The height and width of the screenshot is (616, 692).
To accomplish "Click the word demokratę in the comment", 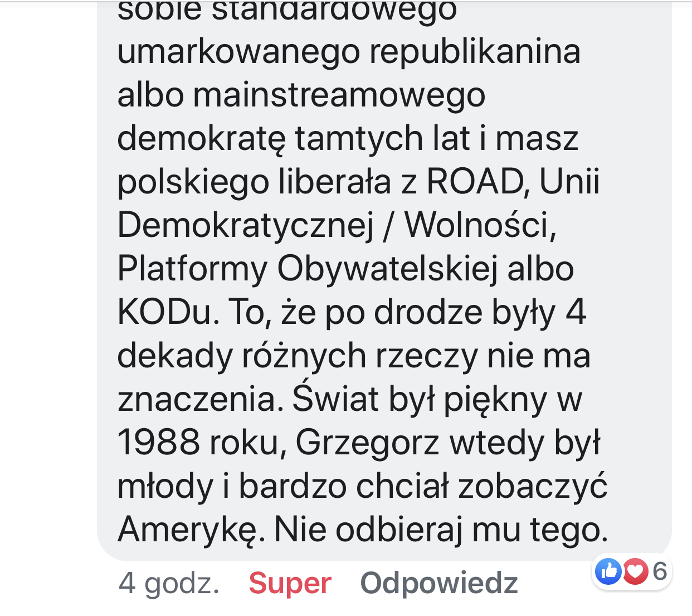I will tap(201, 138).
